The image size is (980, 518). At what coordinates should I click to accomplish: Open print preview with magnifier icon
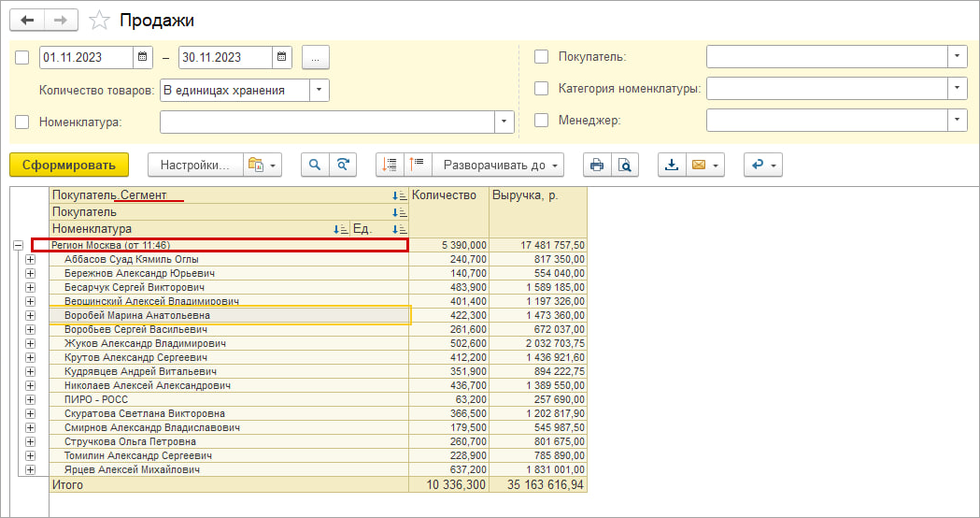(624, 165)
